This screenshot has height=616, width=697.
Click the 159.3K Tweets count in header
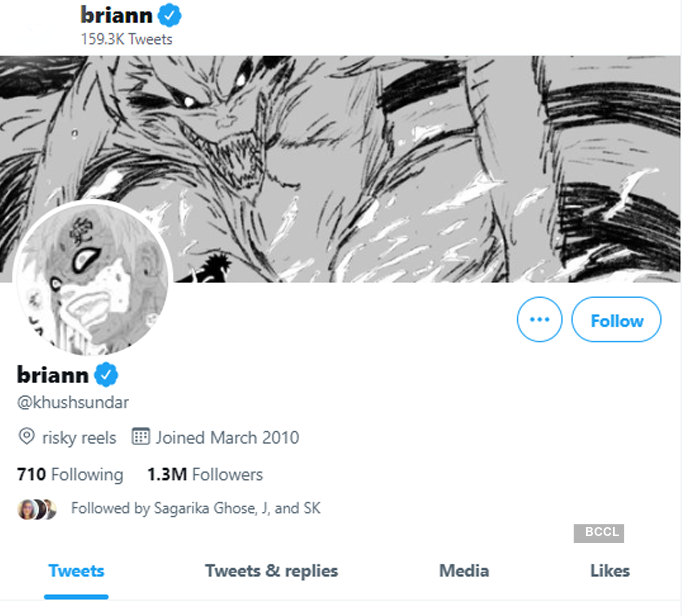tap(126, 40)
